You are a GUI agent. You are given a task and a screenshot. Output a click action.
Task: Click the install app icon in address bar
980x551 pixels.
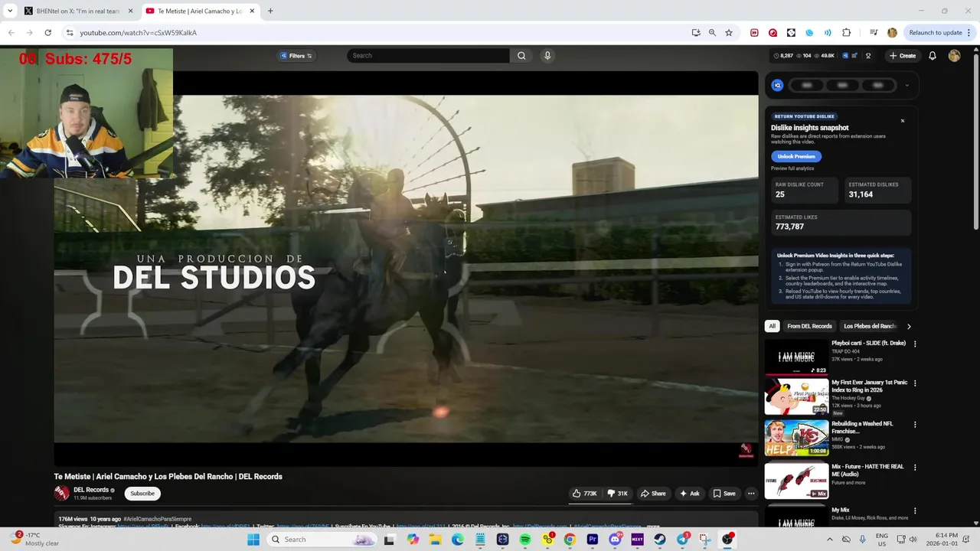pos(696,33)
